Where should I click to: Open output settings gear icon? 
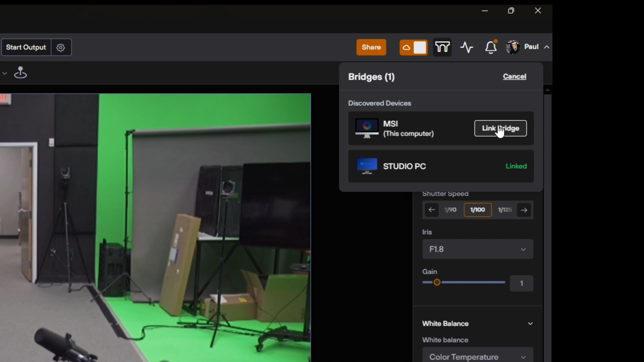click(61, 47)
